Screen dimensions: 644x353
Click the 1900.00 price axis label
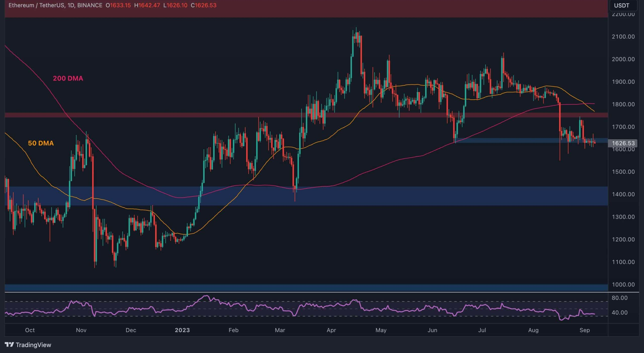point(623,82)
